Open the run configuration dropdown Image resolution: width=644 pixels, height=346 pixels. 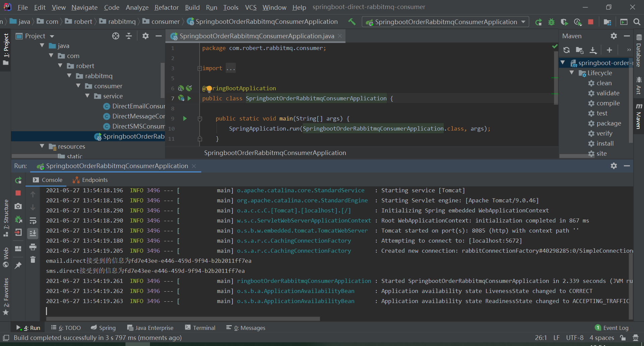pyautogui.click(x=523, y=22)
